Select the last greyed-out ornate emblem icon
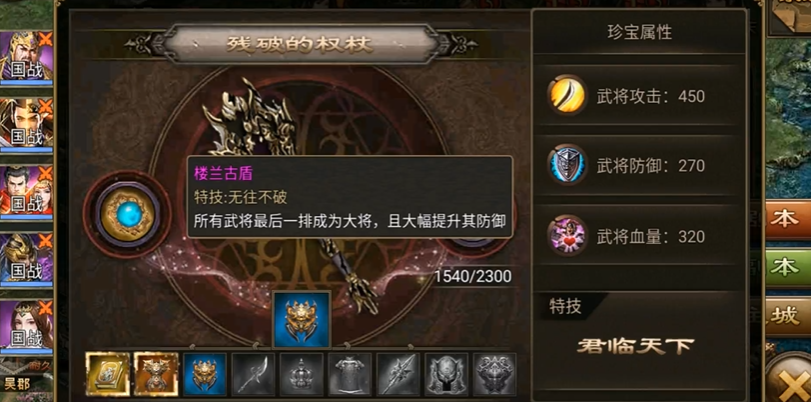Viewport: 811px width, 402px height. pyautogui.click(x=494, y=374)
